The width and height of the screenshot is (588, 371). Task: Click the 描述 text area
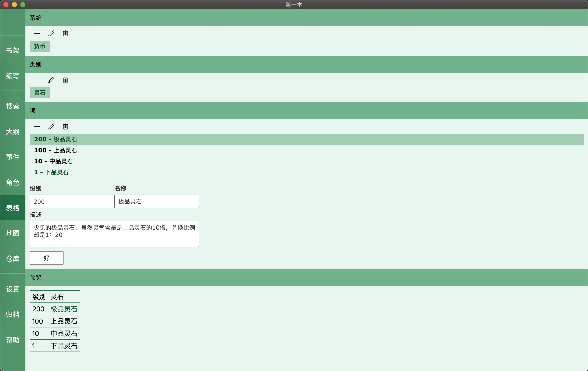tap(114, 234)
